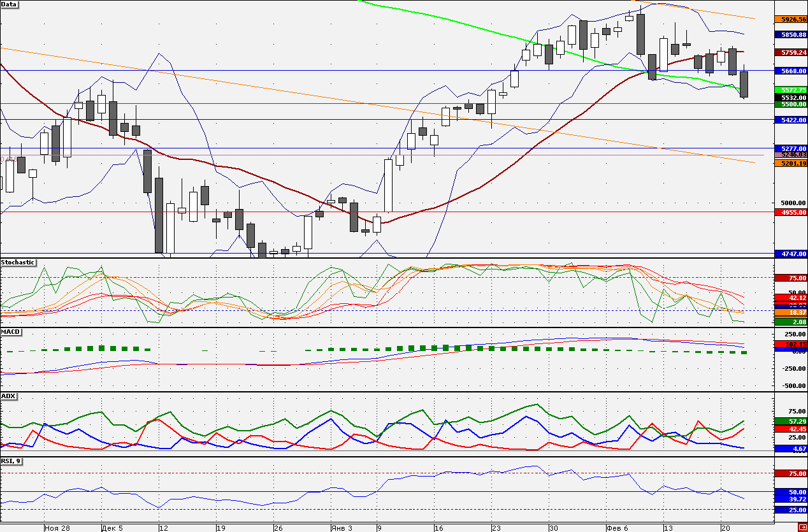Click the orange 5926.56 price label

(790, 19)
